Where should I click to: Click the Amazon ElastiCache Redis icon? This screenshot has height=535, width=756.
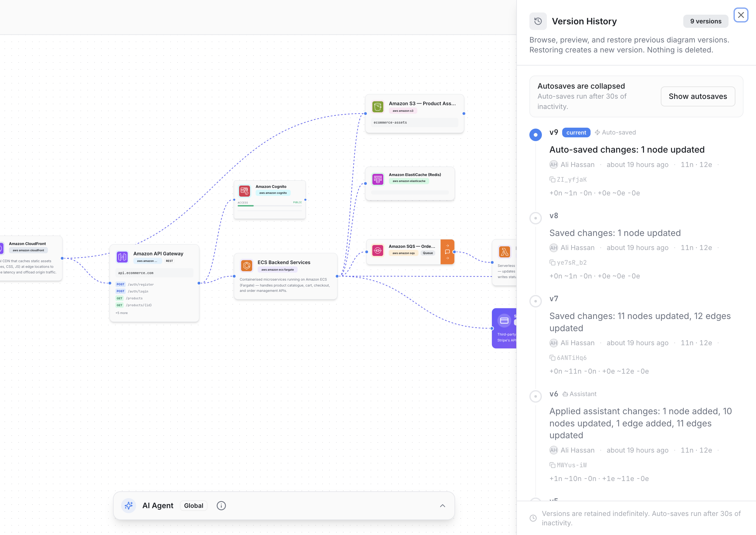(377, 179)
